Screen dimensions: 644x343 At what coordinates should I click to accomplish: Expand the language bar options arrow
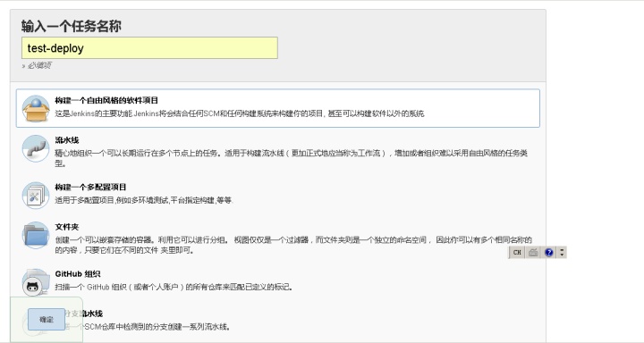pyautogui.click(x=562, y=252)
